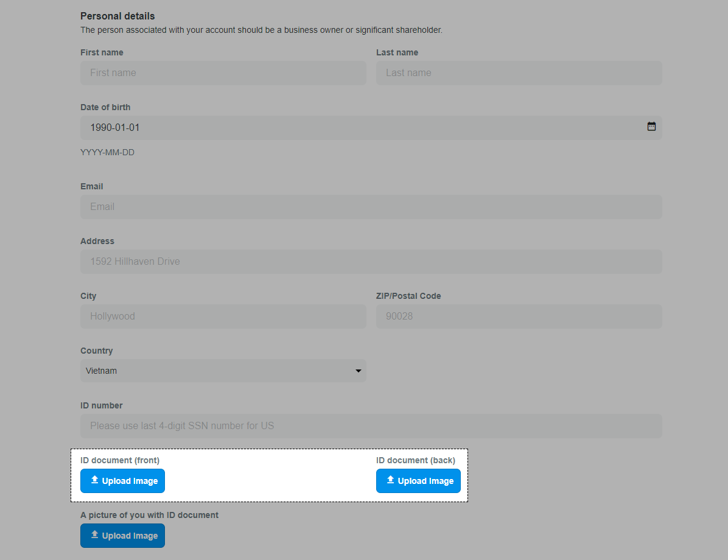Viewport: 728px width, 560px height.
Task: Click upload arrow icon for picture with ID
Action: coord(94,535)
